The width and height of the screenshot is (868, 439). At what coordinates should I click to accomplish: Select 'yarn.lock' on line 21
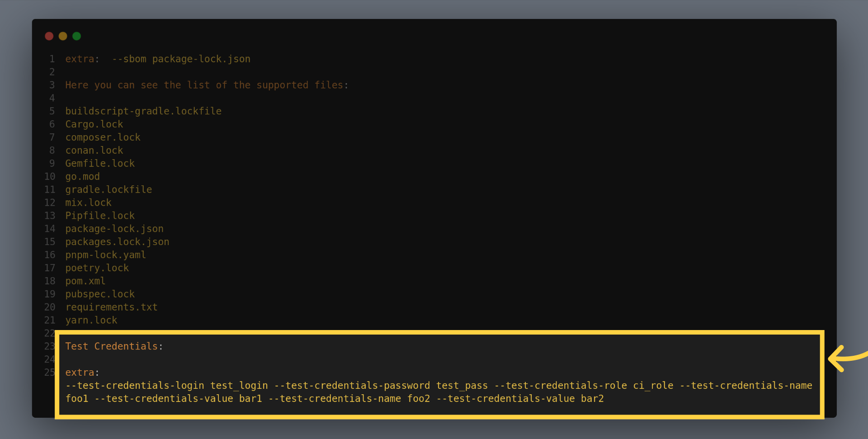[x=91, y=321]
